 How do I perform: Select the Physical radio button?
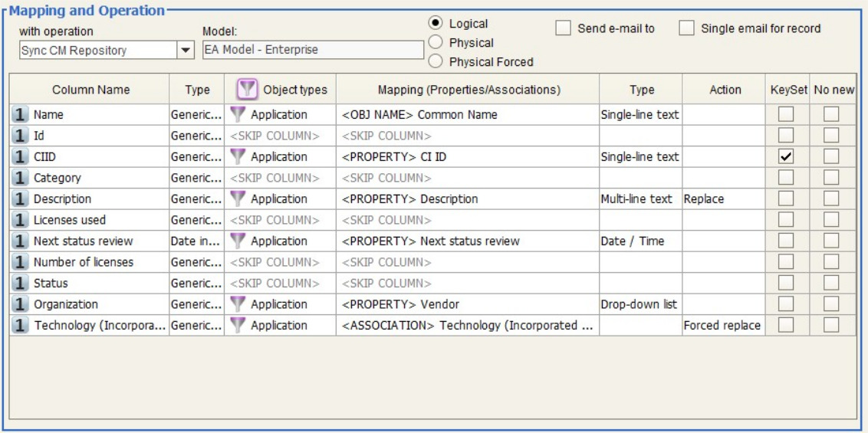(436, 43)
